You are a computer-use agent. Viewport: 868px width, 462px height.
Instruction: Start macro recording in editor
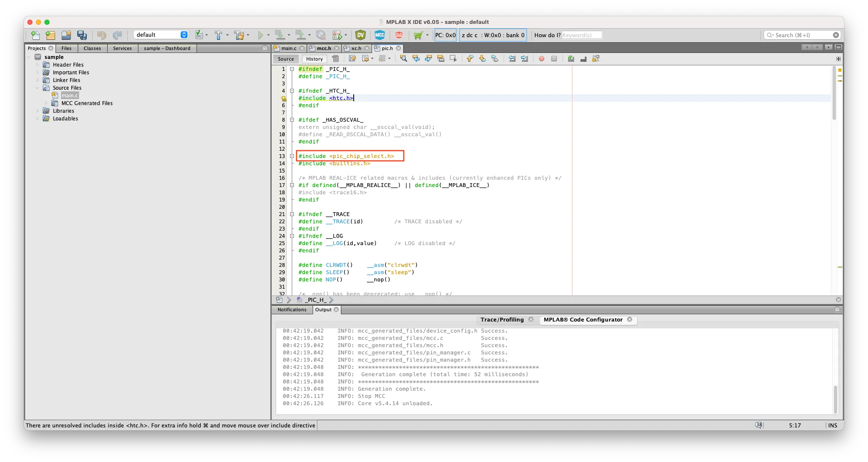(542, 59)
